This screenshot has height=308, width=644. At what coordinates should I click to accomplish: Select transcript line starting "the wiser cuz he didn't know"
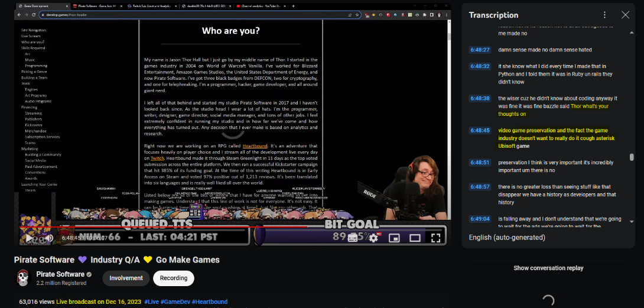[x=558, y=106]
